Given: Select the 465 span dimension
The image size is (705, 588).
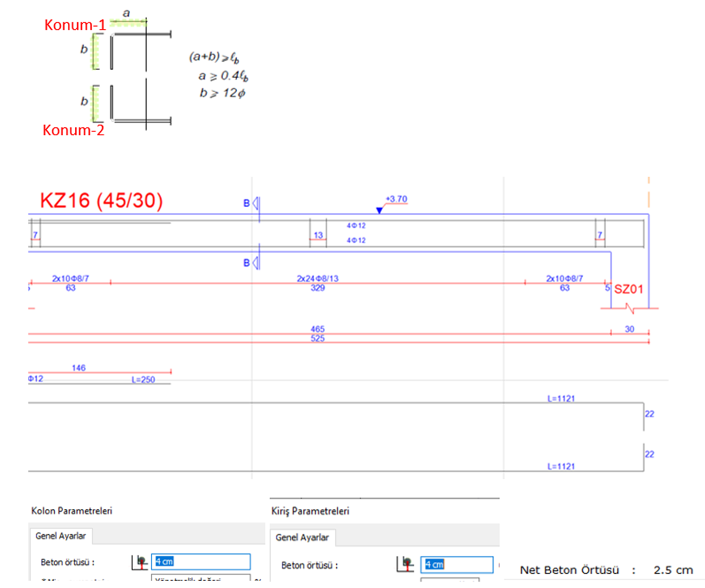Looking at the screenshot, I should point(318,329).
